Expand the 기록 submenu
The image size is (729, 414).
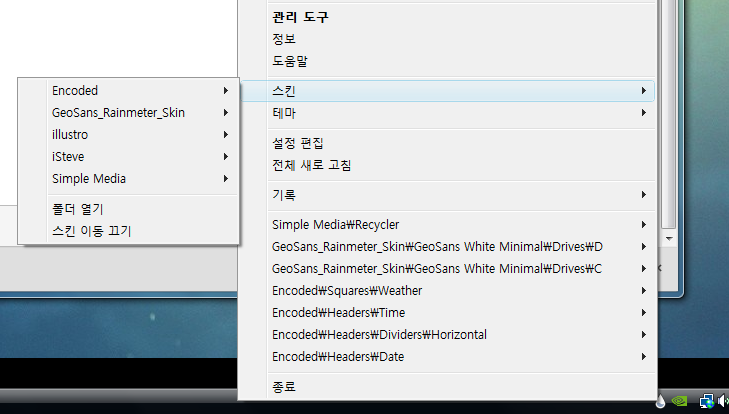pos(284,195)
